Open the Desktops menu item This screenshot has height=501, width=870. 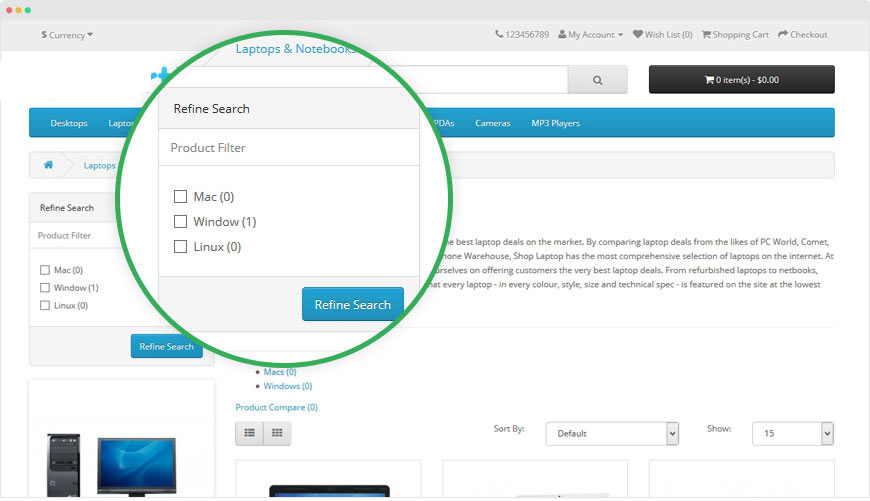pos(69,123)
